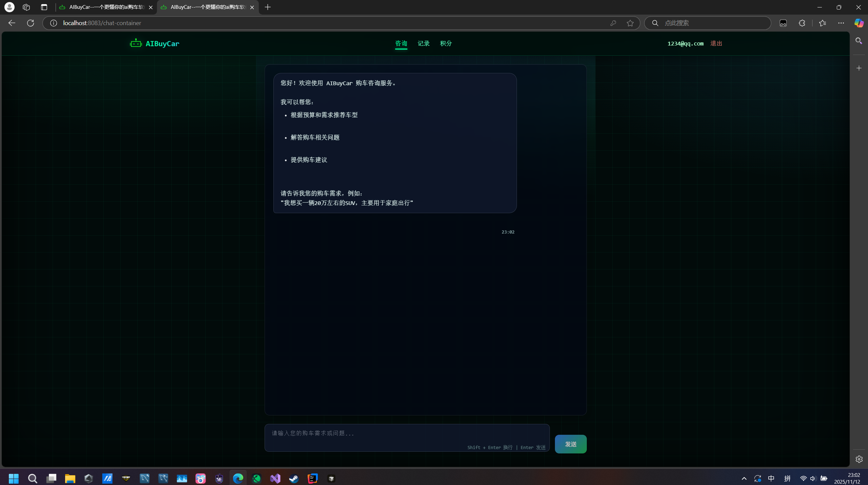Image resolution: width=868 pixels, height=485 pixels.
Task: Go back using browser back arrow
Action: (12, 23)
